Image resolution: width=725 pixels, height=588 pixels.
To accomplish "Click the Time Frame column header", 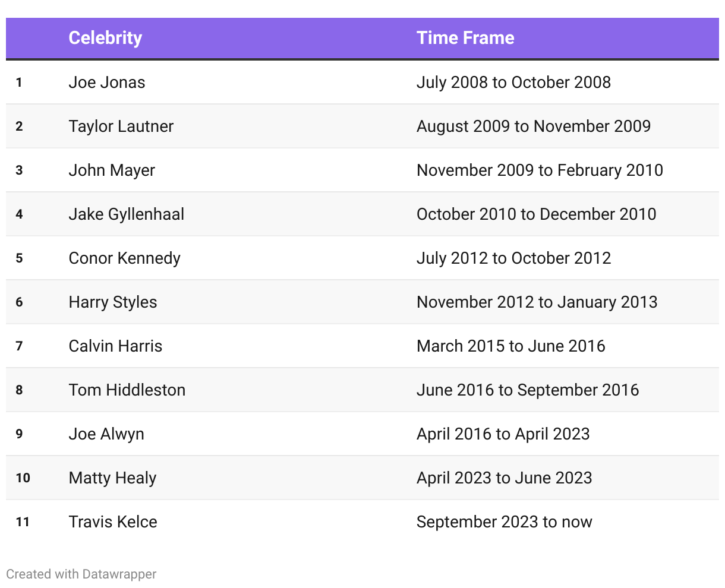I will pyautogui.click(x=465, y=38).
